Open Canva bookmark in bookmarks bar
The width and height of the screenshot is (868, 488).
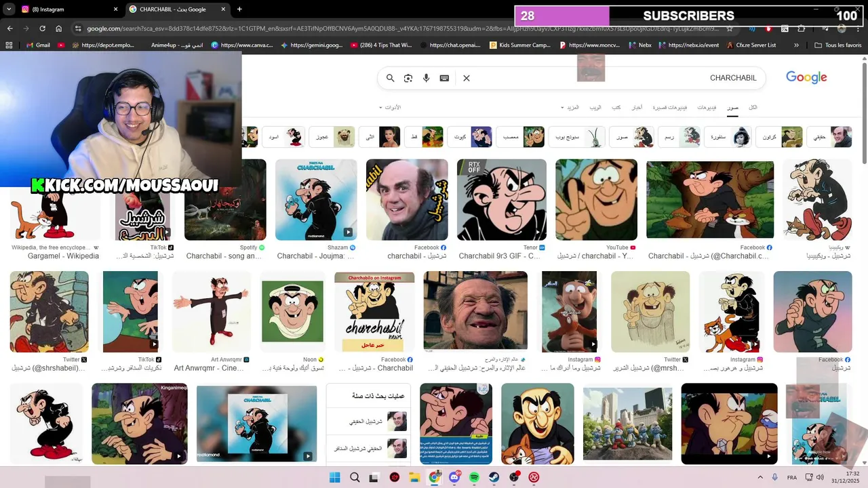coord(241,45)
